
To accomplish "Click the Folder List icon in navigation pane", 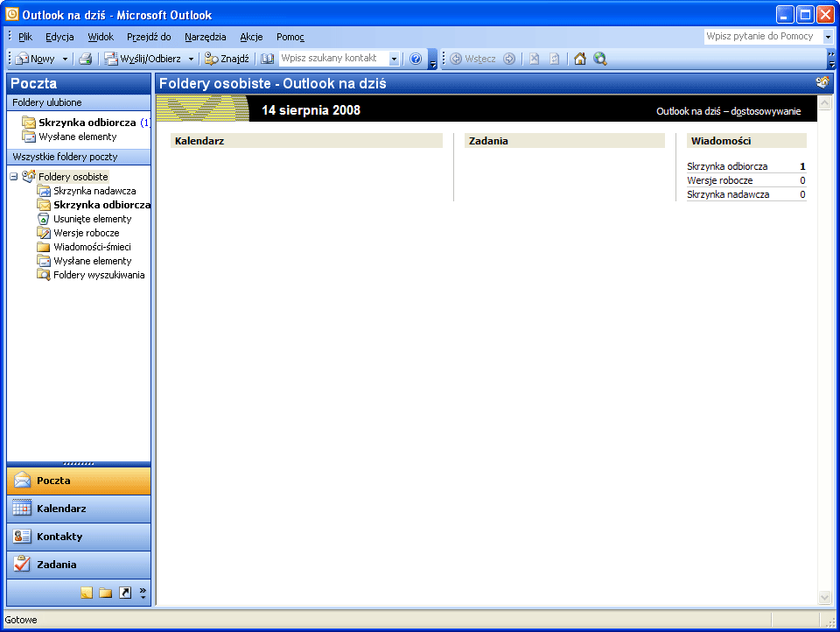I will click(106, 593).
